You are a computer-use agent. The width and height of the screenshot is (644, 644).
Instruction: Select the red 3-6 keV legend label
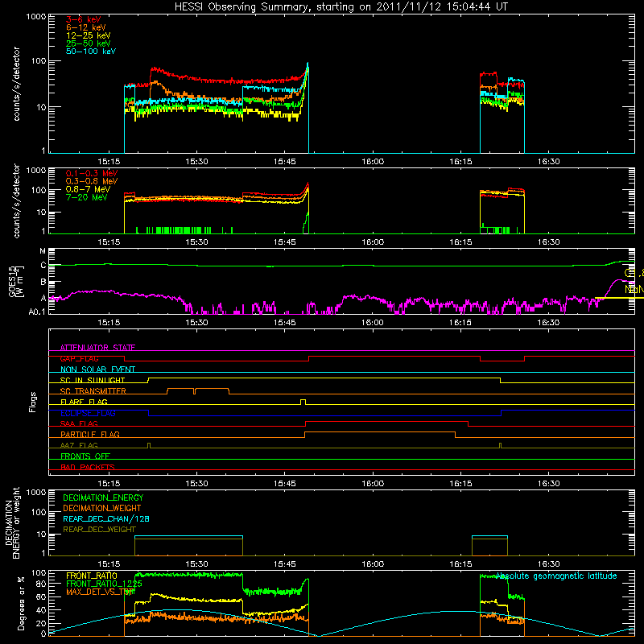tap(83, 19)
